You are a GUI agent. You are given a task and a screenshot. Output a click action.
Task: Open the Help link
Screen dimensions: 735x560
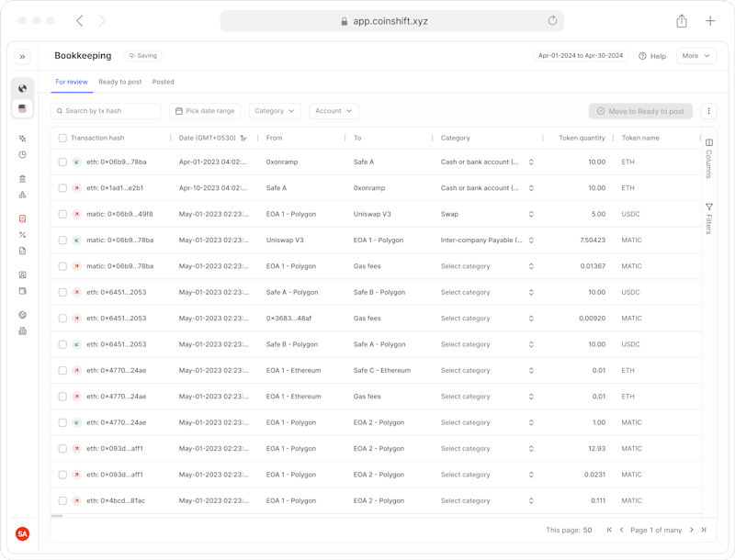tap(652, 56)
